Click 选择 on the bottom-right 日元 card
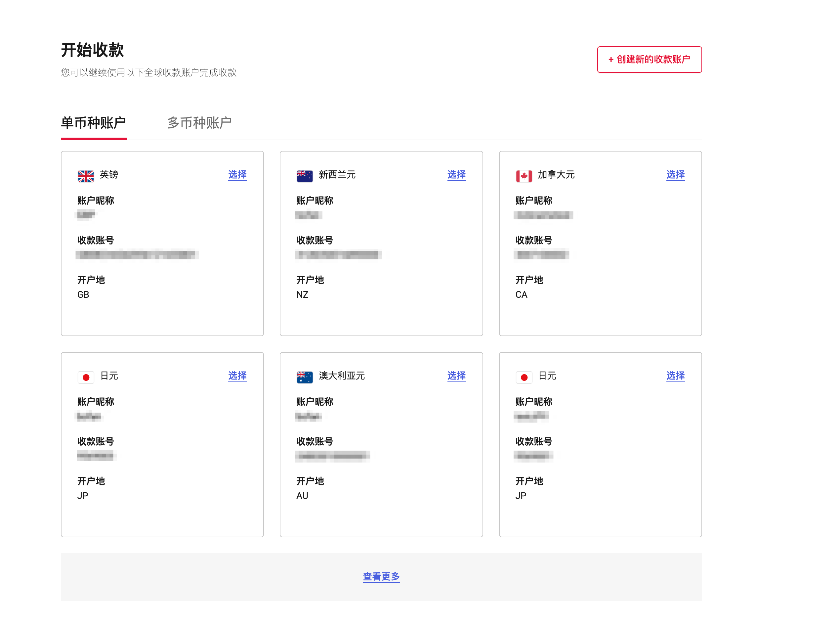The height and width of the screenshot is (622, 840). [675, 376]
